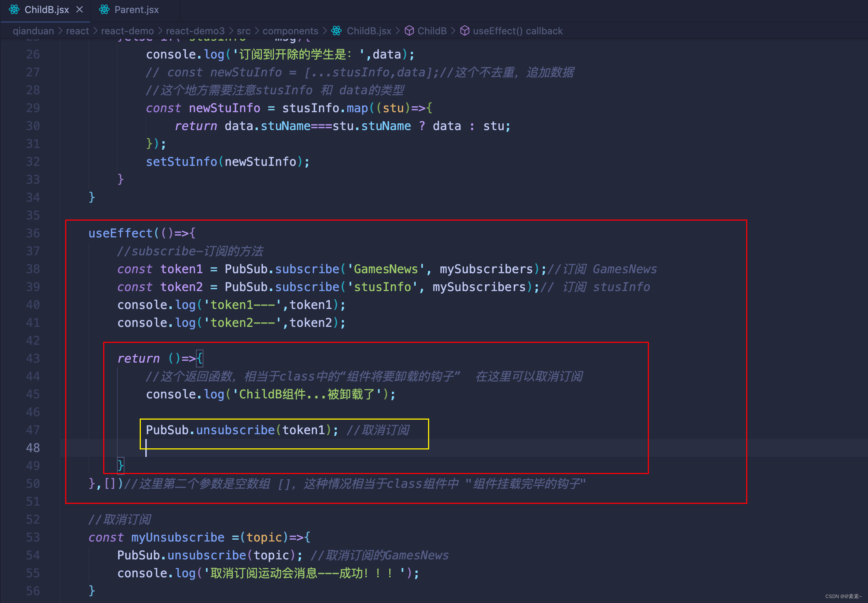Click the react-demo breadcrumb segment

127,31
